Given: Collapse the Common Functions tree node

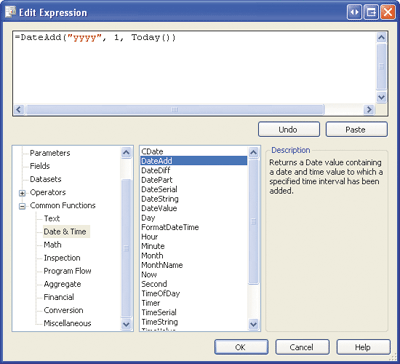Looking at the screenshot, I should [x=22, y=206].
